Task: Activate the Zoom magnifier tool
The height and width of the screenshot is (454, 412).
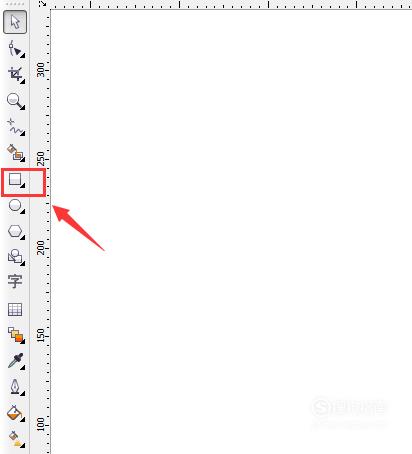Action: click(x=16, y=101)
